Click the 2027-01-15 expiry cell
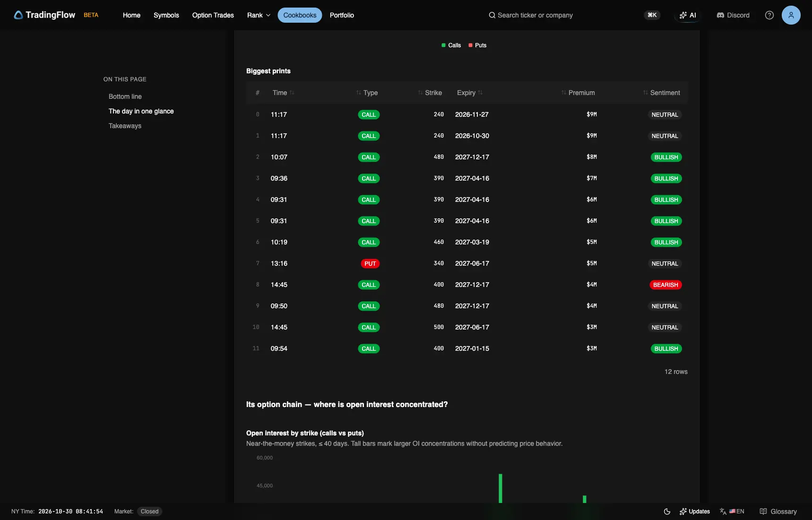The image size is (812, 520). [x=472, y=348]
